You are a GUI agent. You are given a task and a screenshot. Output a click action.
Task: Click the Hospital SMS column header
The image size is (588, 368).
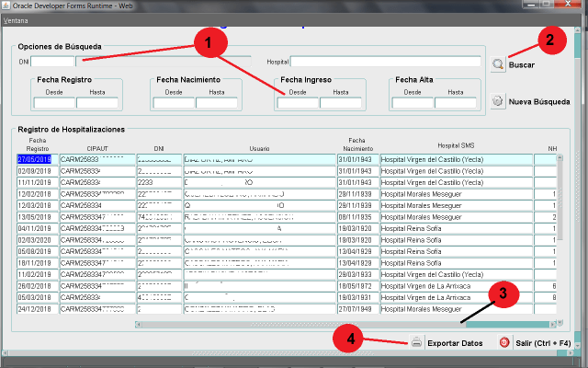click(x=456, y=145)
